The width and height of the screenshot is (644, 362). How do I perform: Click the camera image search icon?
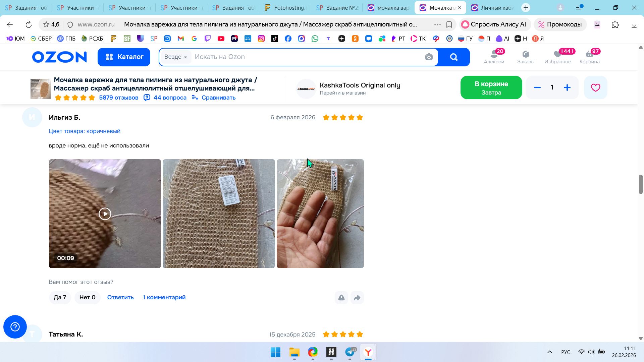tap(429, 57)
